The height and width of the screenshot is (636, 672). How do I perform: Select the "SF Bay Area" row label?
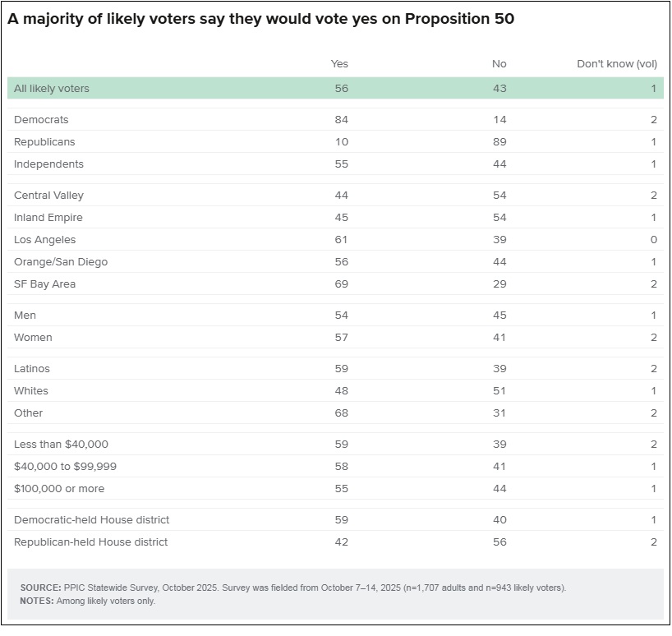click(46, 284)
